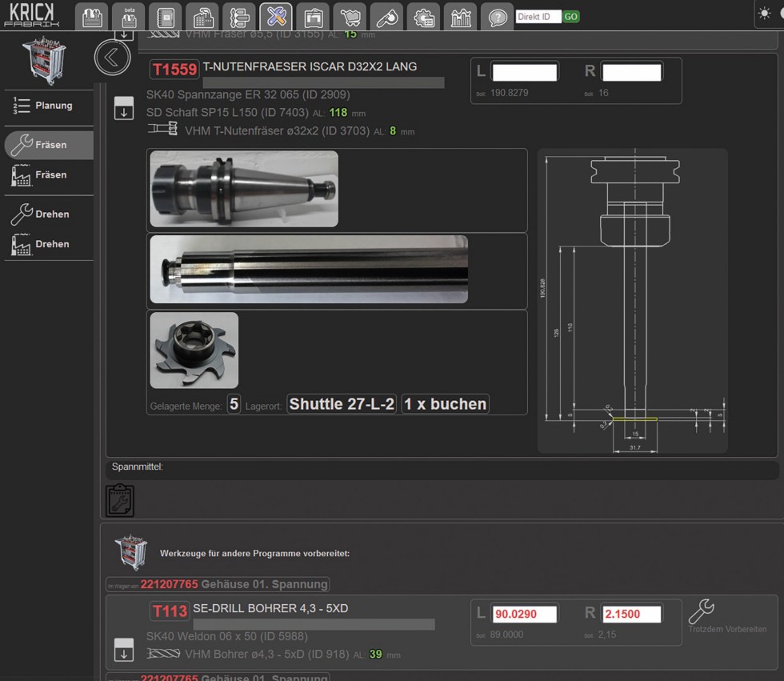Click the Shuttle 27-L-2 storage location
Image resolution: width=784 pixels, height=681 pixels.
click(342, 404)
